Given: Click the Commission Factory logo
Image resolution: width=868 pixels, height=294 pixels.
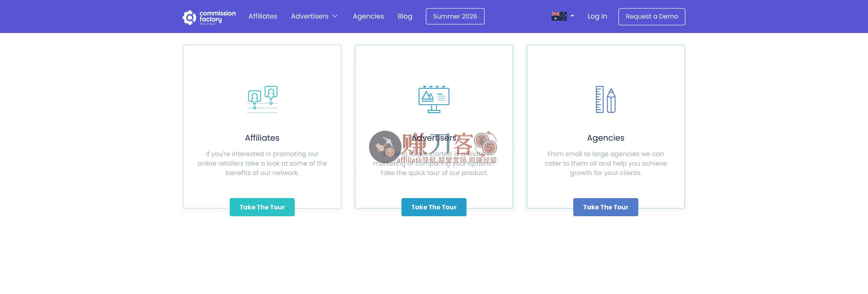Looking at the screenshot, I should (x=209, y=17).
